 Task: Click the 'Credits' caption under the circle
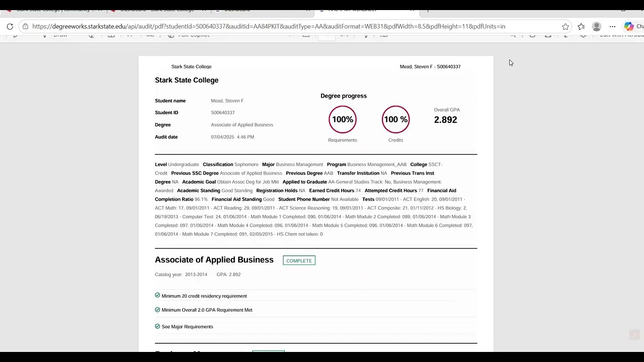coord(395,140)
